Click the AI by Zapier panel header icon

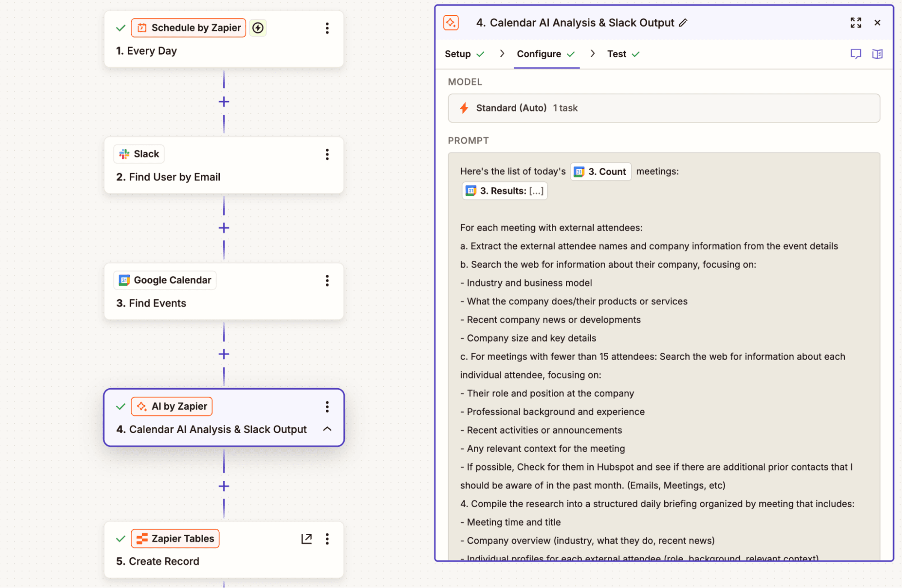(451, 23)
